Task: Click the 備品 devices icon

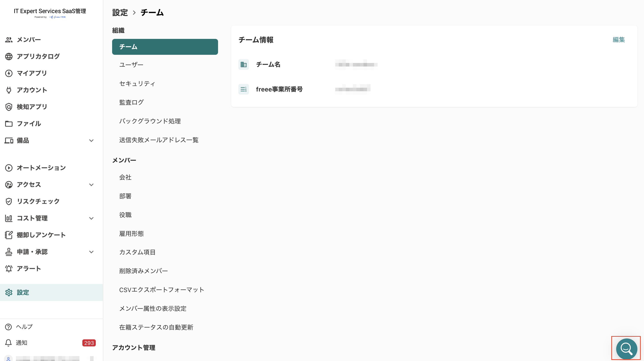Action: pos(9,141)
